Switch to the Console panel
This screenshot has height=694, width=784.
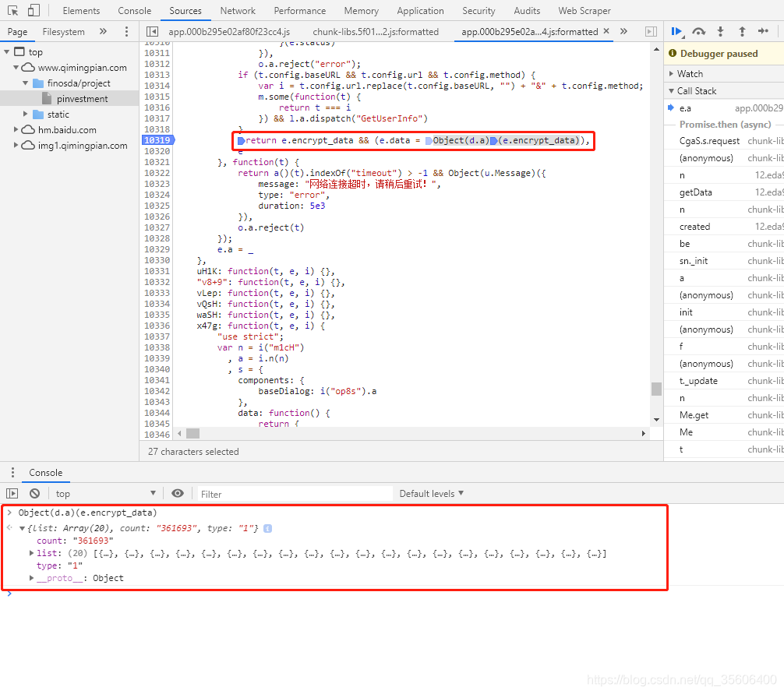[135, 10]
